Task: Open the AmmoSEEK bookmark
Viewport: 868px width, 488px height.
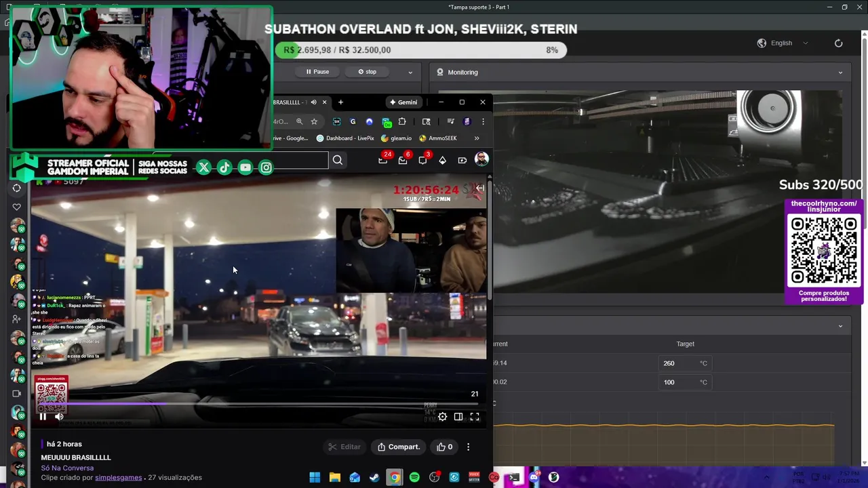Action: pos(438,138)
